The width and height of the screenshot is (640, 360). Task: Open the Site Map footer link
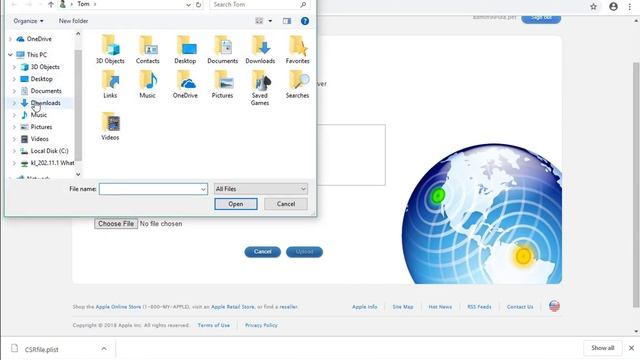[x=403, y=307]
